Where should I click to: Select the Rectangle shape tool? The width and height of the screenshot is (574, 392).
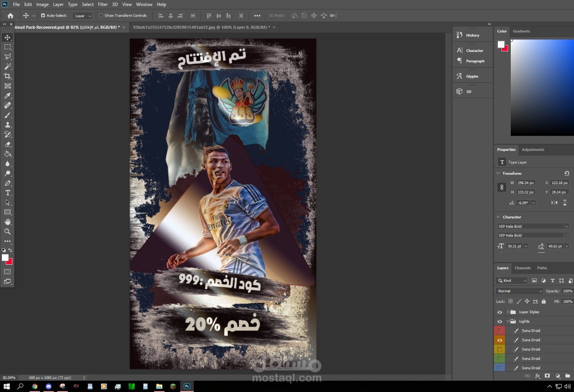8,212
